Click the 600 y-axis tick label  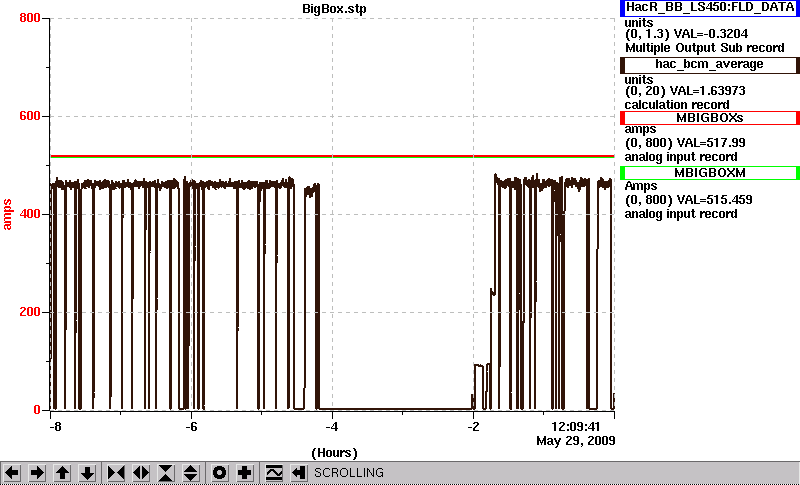[30, 116]
